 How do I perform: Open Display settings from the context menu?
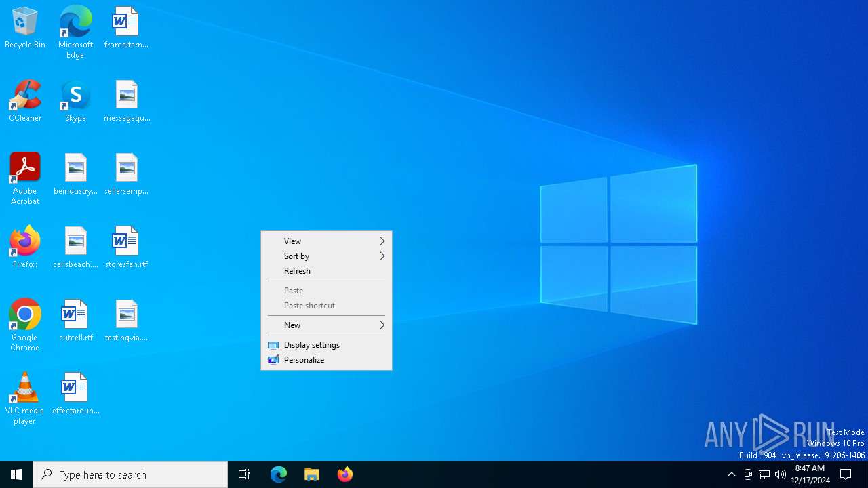pos(326,345)
